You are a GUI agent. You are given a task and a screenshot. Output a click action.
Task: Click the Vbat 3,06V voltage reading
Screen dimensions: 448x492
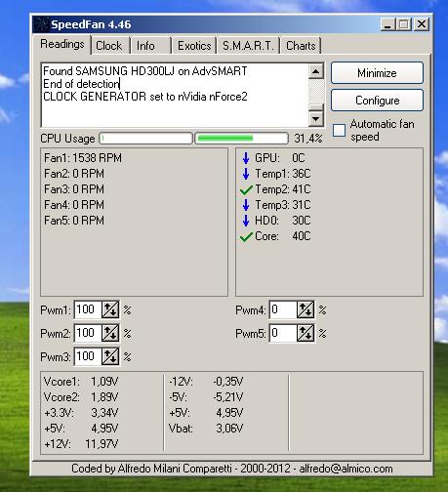206,429
